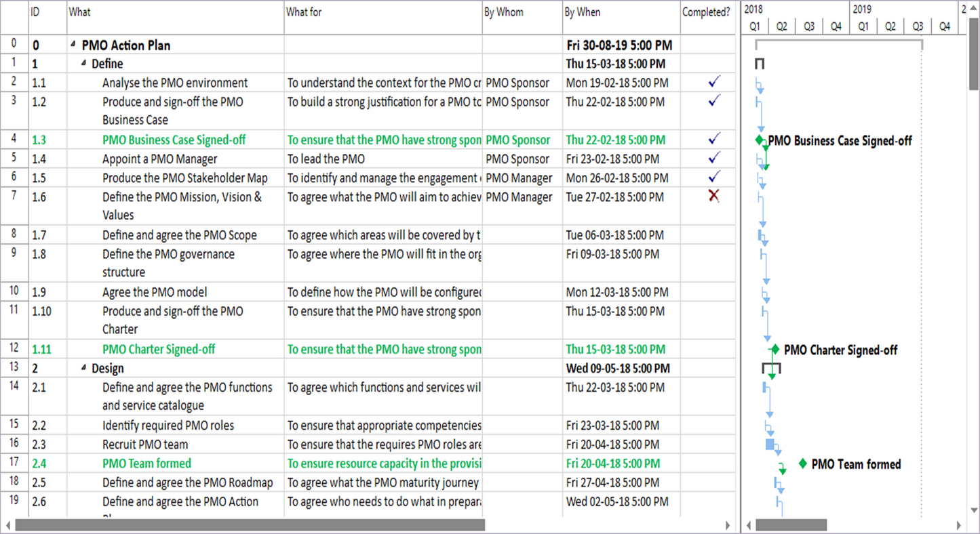Click the Completed? column header
Viewport: 980px width, 534px height.
tap(707, 12)
